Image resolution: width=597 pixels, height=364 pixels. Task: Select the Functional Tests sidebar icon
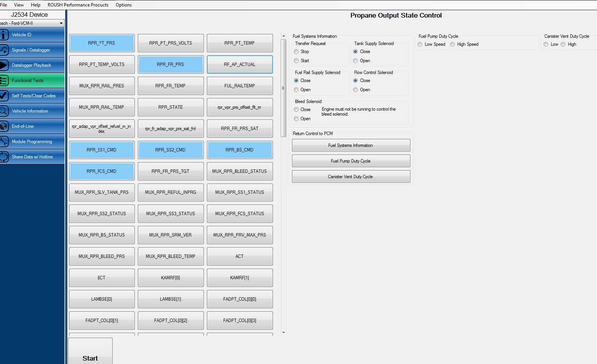pos(27,81)
